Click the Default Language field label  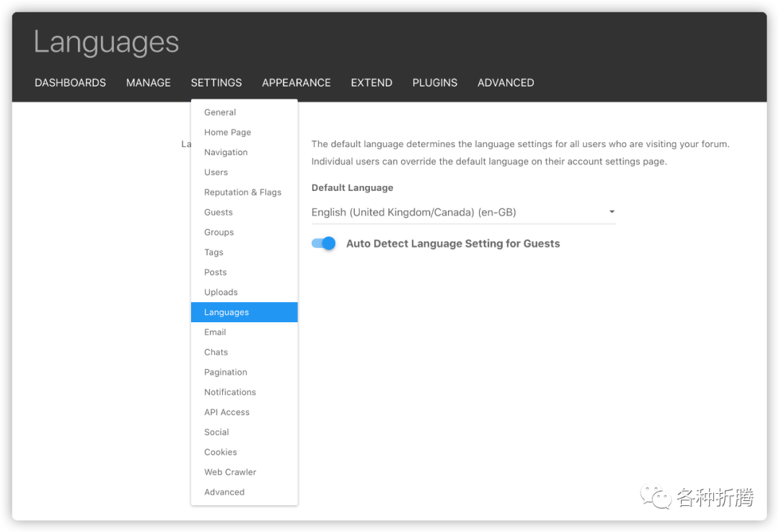[352, 187]
